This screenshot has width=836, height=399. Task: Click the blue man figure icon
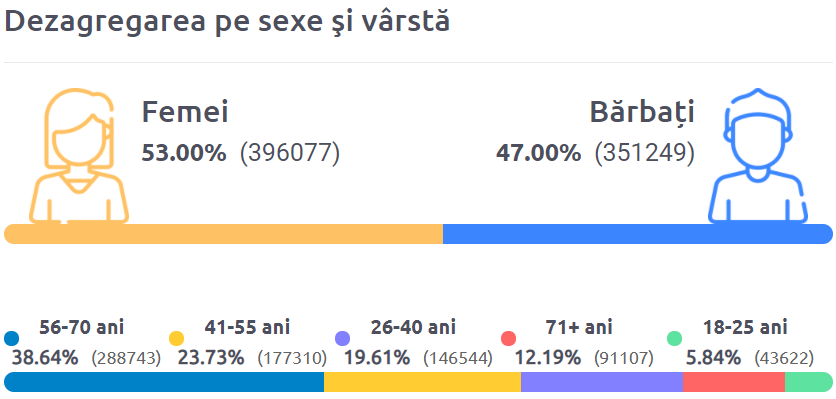758,155
